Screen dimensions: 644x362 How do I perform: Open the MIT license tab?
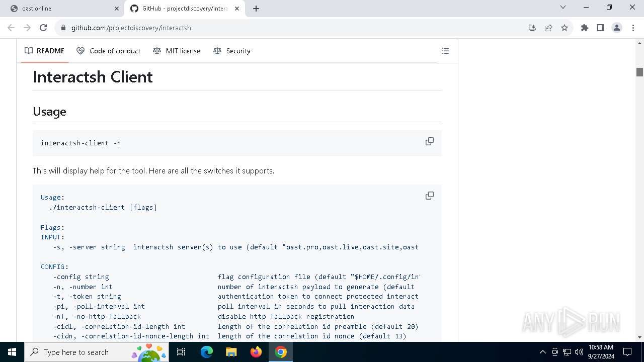click(x=177, y=51)
